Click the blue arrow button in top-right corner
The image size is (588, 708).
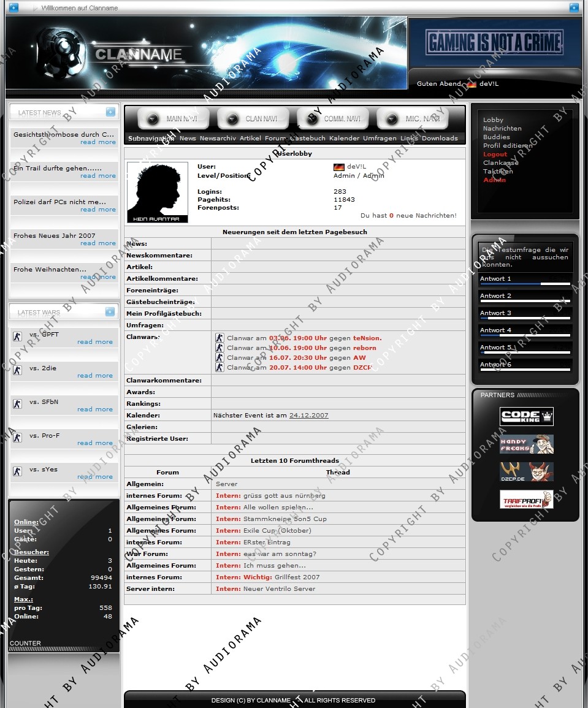click(574, 8)
